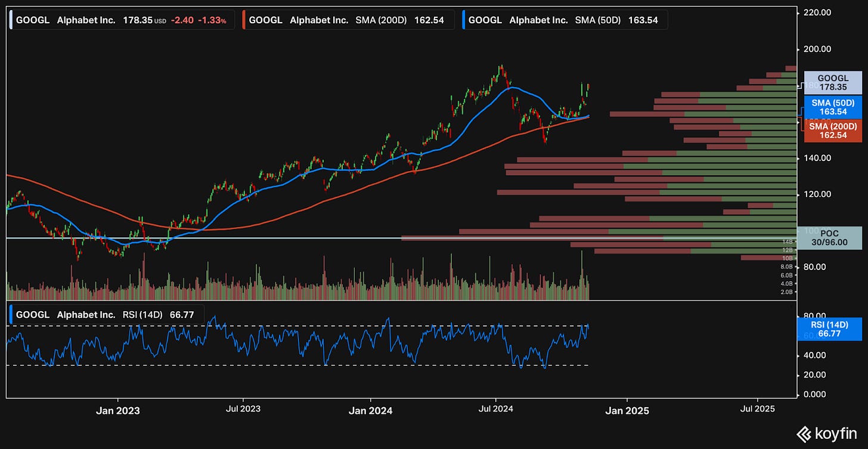Click the 20.00 RSI axis label
This screenshot has height=449, width=868.
coord(814,375)
